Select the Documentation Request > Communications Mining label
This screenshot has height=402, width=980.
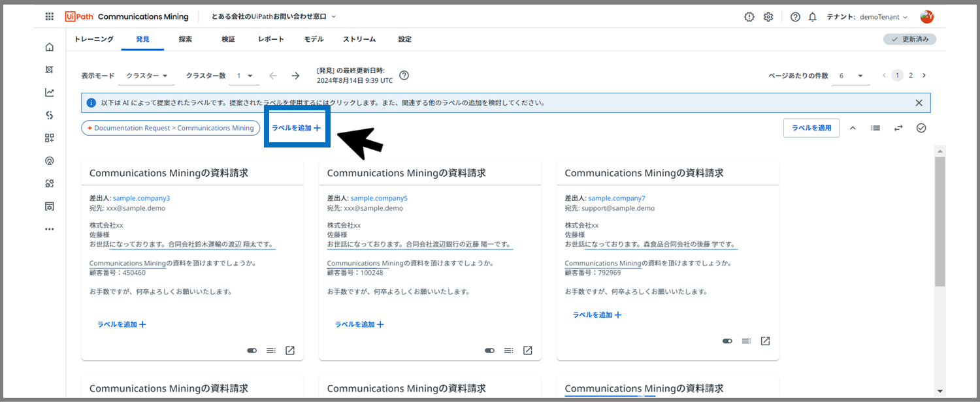(x=171, y=128)
